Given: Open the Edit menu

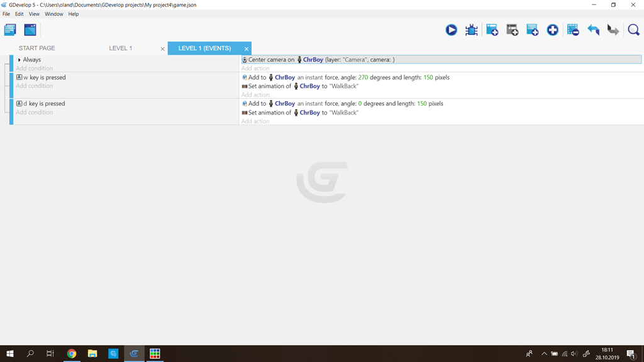Looking at the screenshot, I should coord(19,14).
